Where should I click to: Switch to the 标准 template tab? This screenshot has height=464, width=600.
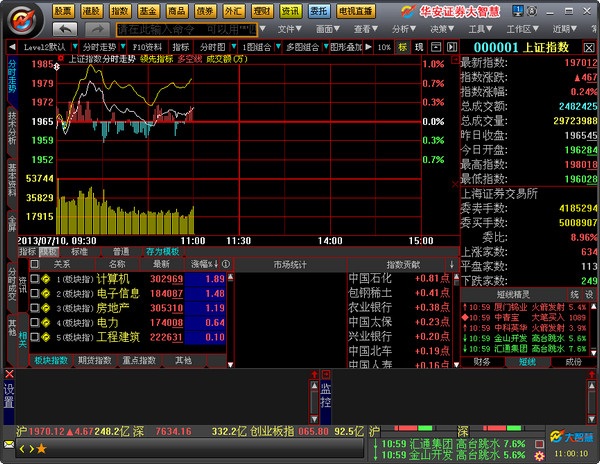pos(79,252)
